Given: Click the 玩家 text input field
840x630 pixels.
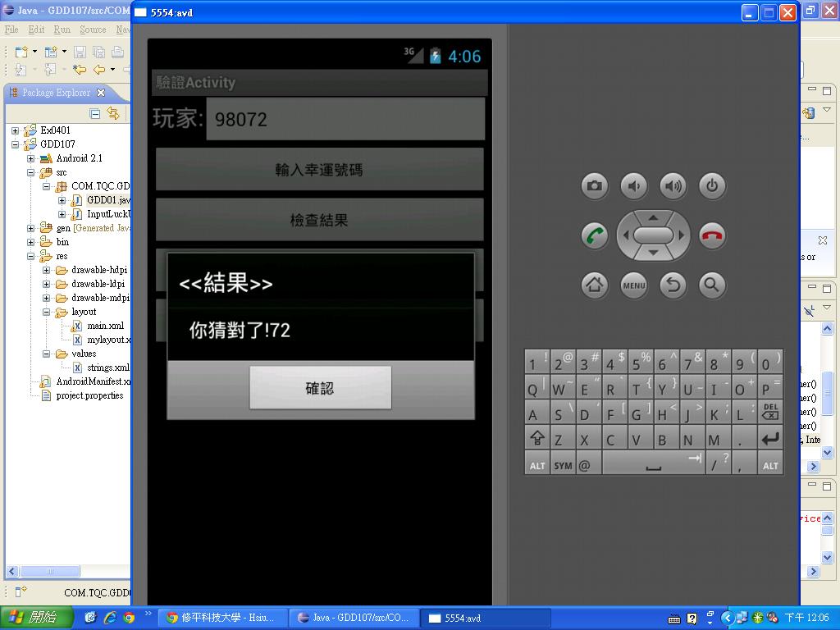Looking at the screenshot, I should click(345, 119).
